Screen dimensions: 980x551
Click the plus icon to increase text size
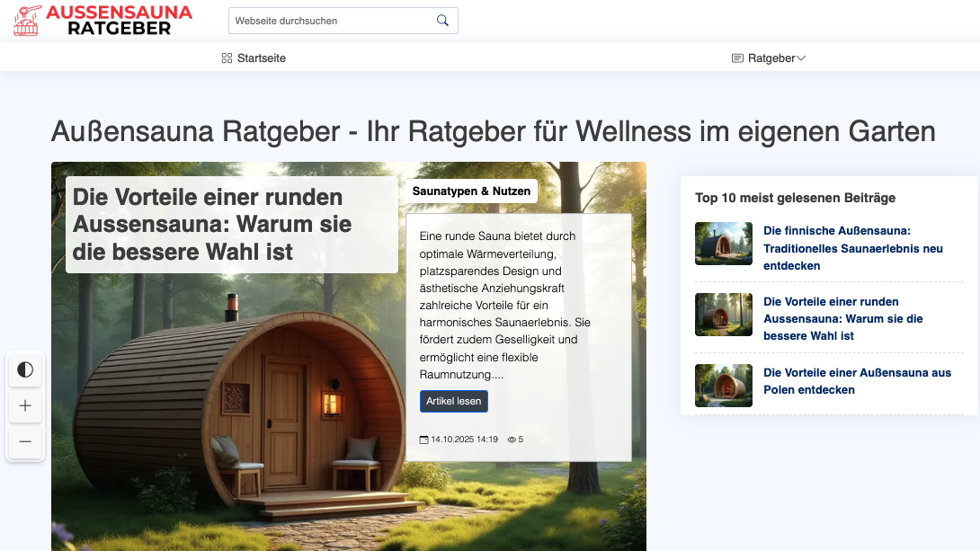point(25,405)
